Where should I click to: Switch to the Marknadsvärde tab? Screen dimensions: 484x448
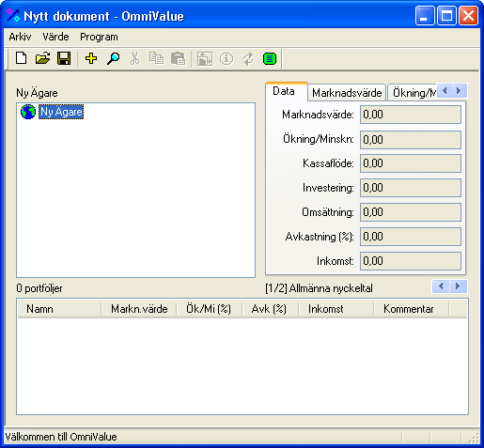347,93
